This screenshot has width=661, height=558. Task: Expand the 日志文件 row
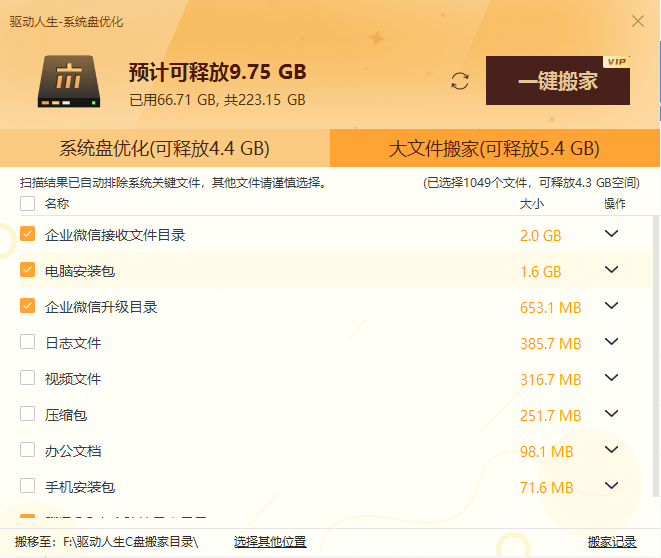point(611,341)
